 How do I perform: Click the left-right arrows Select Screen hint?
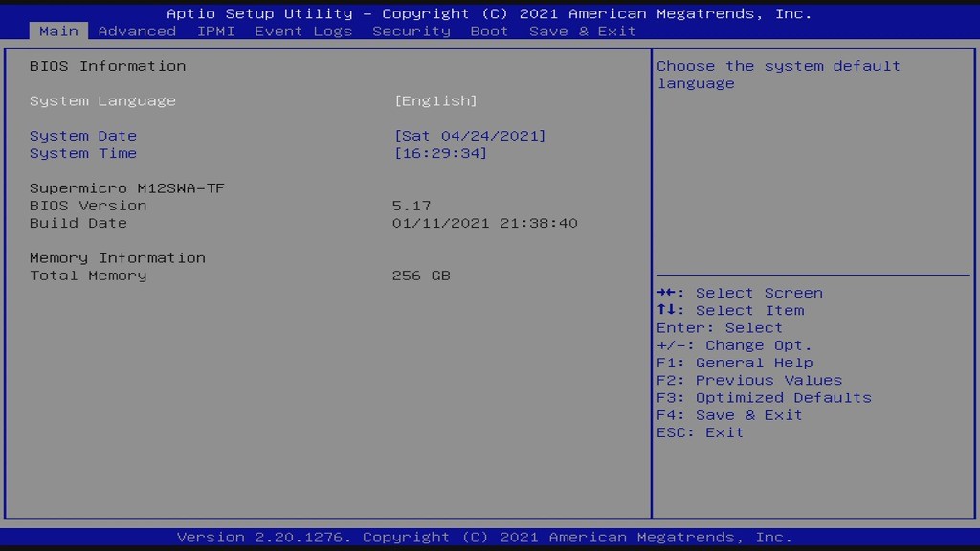pyautogui.click(x=739, y=293)
